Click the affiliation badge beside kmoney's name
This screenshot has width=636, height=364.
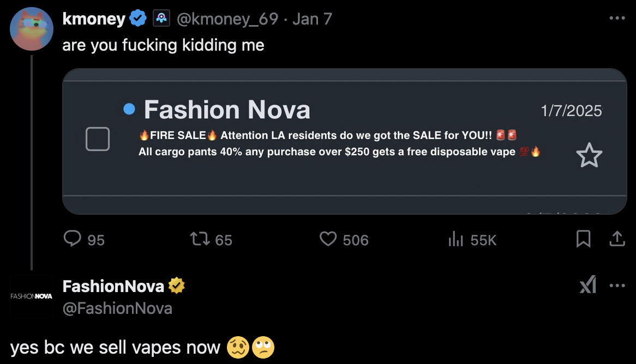(x=161, y=19)
